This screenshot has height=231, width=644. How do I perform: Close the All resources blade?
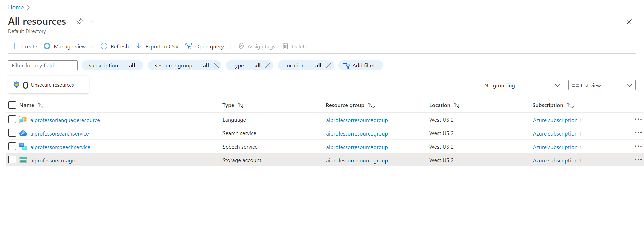629,22
